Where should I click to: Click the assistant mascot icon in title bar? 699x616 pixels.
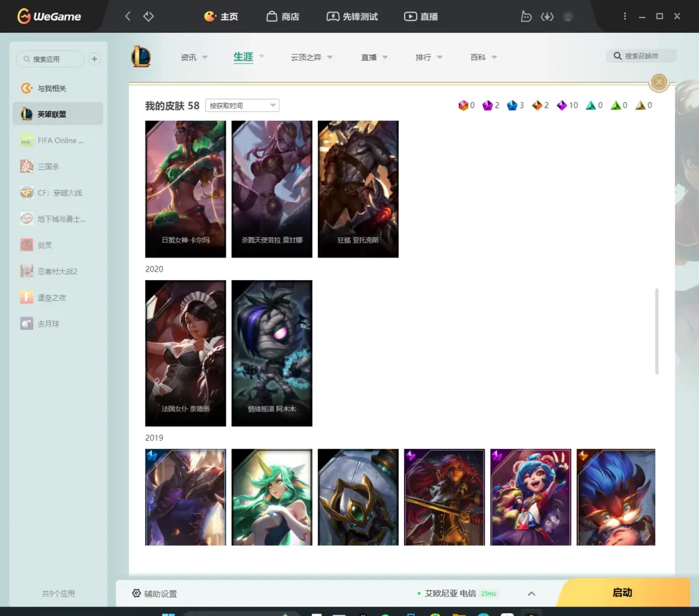coord(526,16)
